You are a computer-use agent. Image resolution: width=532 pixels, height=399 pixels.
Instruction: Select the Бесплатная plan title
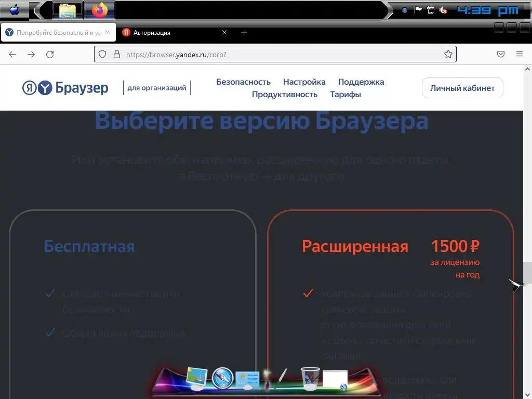click(89, 246)
